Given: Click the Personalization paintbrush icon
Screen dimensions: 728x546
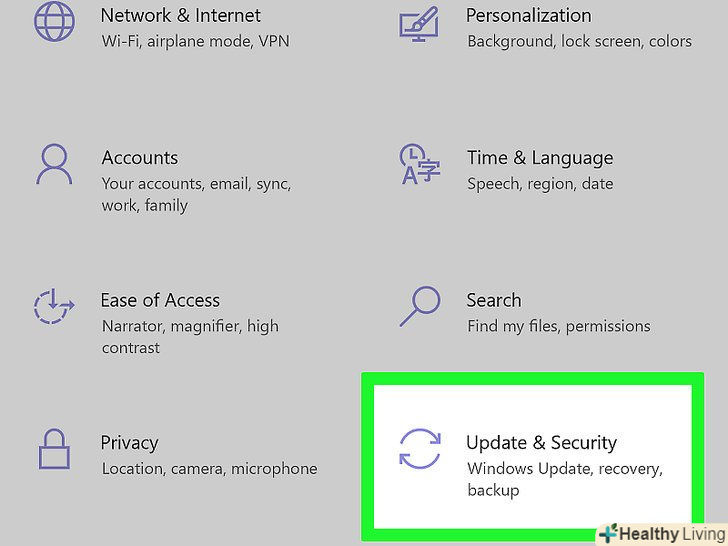Looking at the screenshot, I should coord(418,23).
